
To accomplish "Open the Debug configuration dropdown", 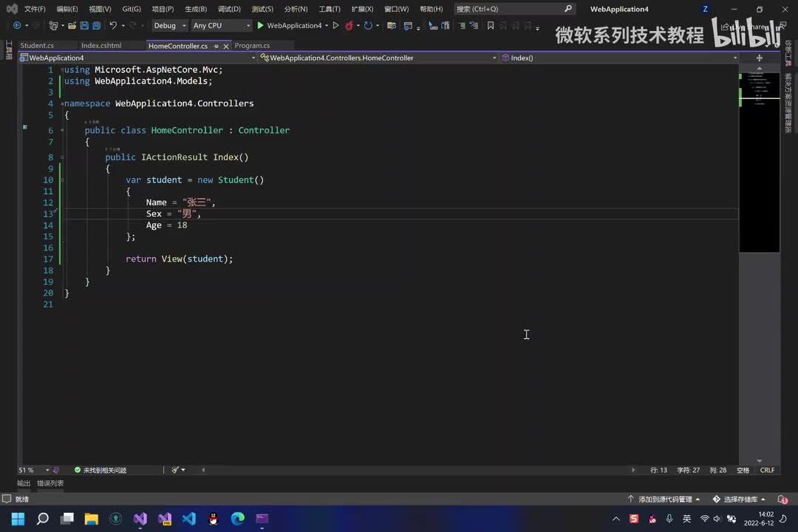I will coord(170,25).
